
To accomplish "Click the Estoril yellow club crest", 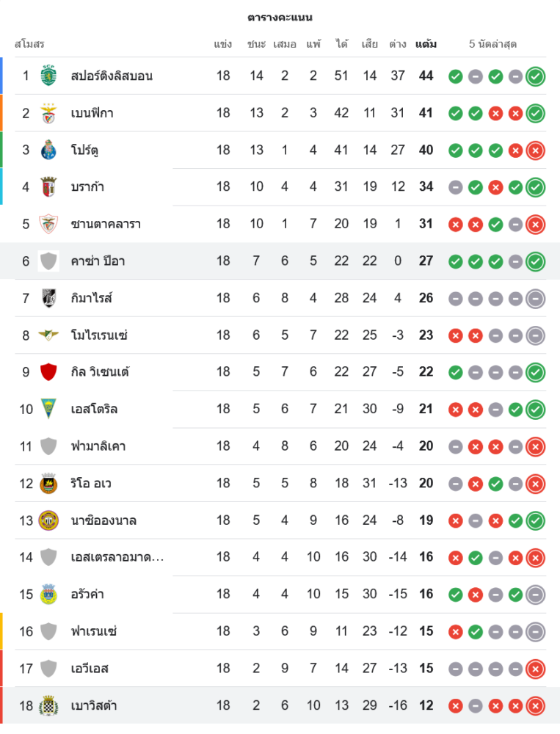I will [48, 409].
